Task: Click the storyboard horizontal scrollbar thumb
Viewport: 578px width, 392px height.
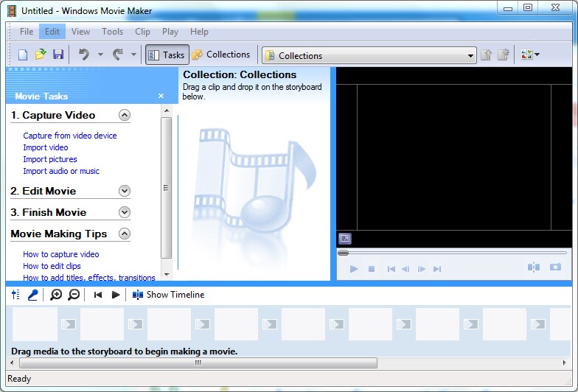Action: (198, 363)
